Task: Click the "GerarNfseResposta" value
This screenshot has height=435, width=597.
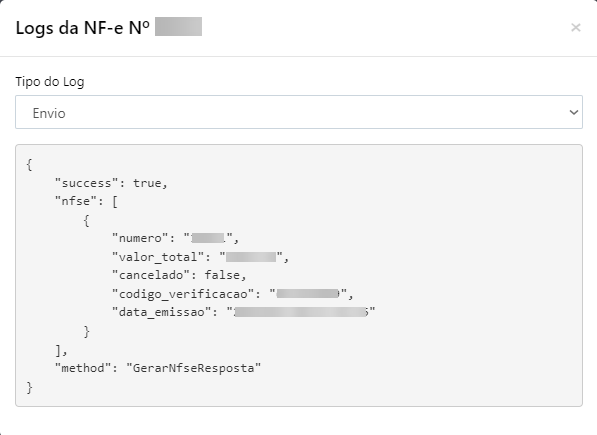Action: click(194, 368)
